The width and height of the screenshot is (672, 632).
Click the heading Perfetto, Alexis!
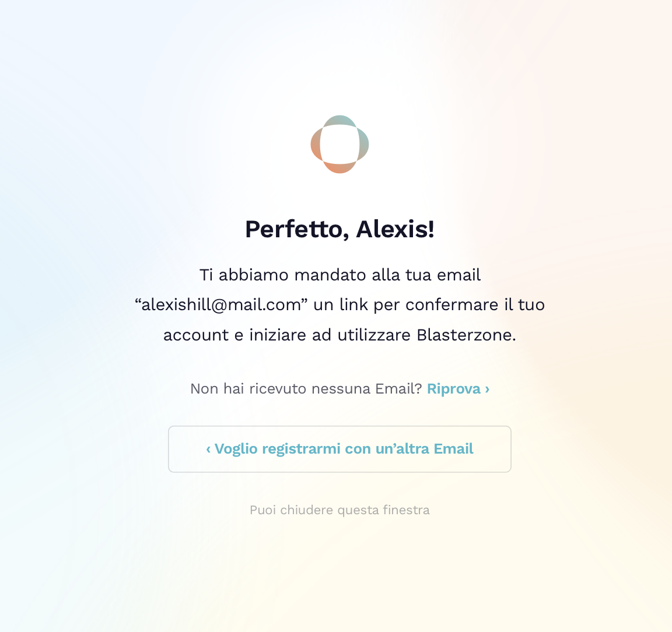339,229
